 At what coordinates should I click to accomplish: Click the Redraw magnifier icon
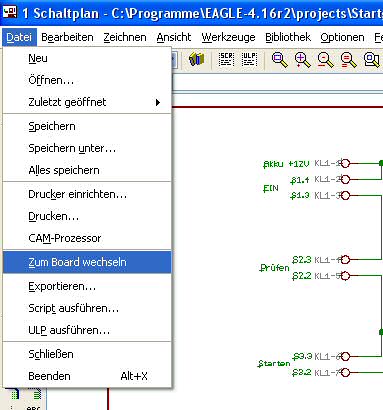click(x=349, y=60)
